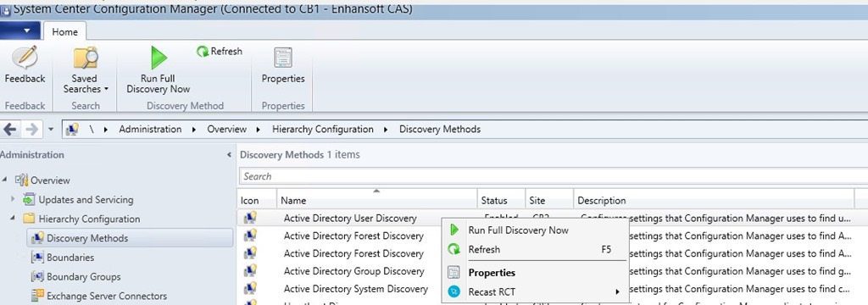Screen dimensions: 868x305
Task: Click the breadcrumb root console icon
Action: (71, 129)
